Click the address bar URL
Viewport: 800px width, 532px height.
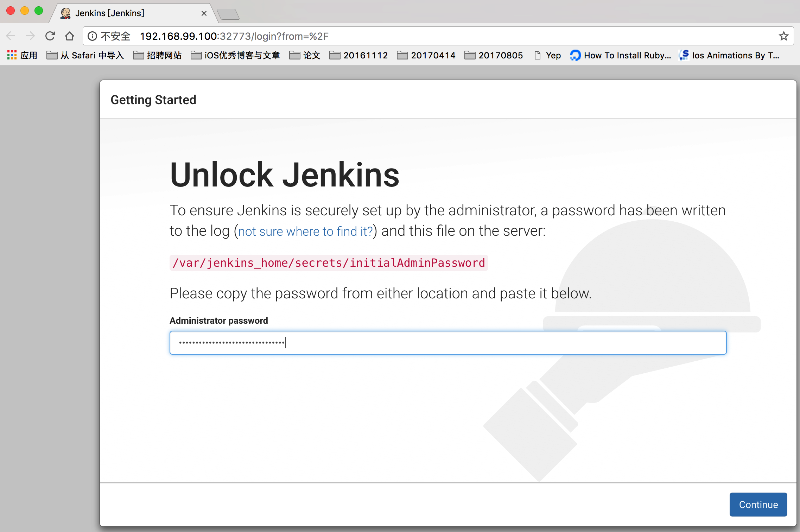pos(234,36)
